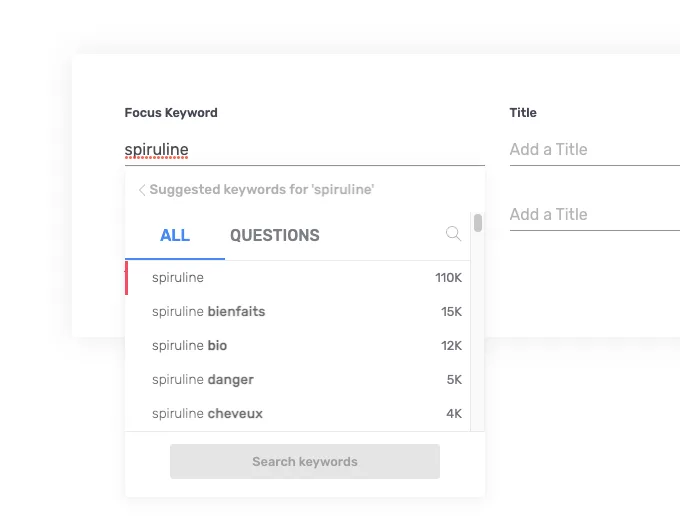Click the Focus Keyword label
Image resolution: width=680 pixels, height=530 pixels.
171,113
